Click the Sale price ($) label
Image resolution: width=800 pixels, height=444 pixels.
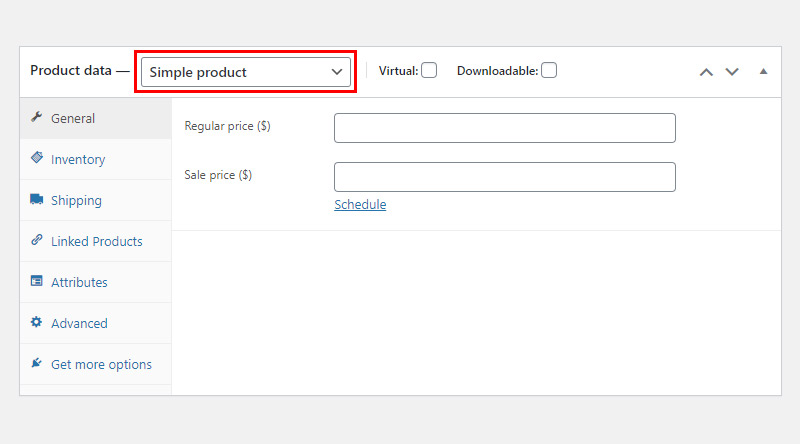218,175
